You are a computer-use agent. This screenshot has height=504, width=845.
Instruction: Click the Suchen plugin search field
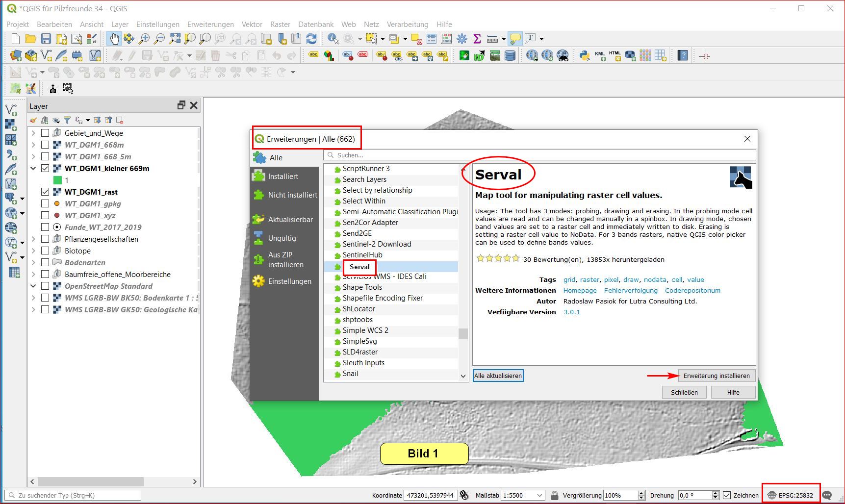pyautogui.click(x=539, y=155)
